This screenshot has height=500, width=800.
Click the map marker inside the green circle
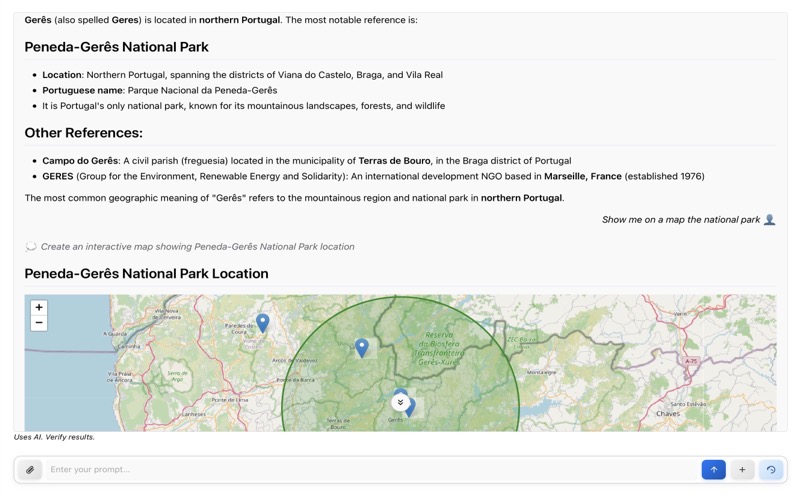362,347
